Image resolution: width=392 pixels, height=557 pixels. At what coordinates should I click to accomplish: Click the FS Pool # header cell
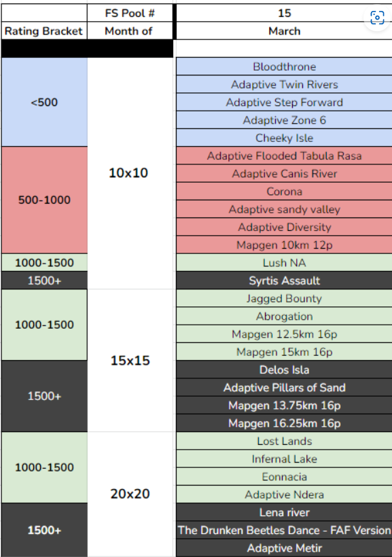tap(130, 13)
